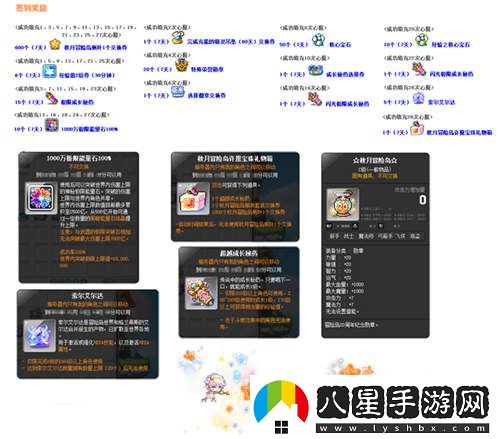The height and width of the screenshot is (439, 500).
Task: Click the 特殊荣誉勋章 medal icon
Action: [182, 65]
